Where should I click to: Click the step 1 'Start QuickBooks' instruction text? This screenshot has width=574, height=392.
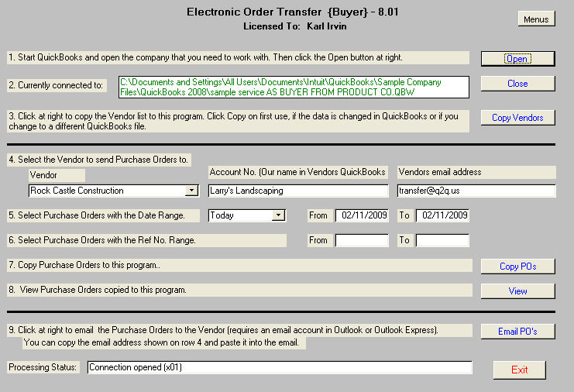(238, 57)
